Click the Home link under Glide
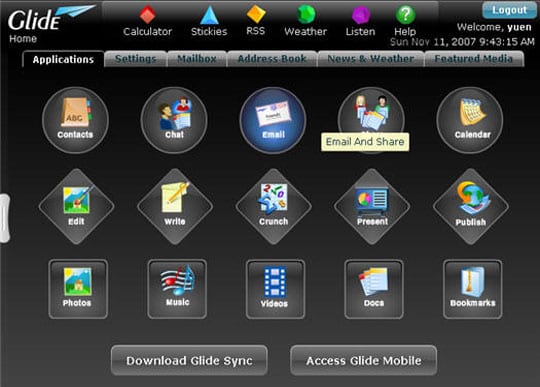540x387 pixels. [23, 39]
